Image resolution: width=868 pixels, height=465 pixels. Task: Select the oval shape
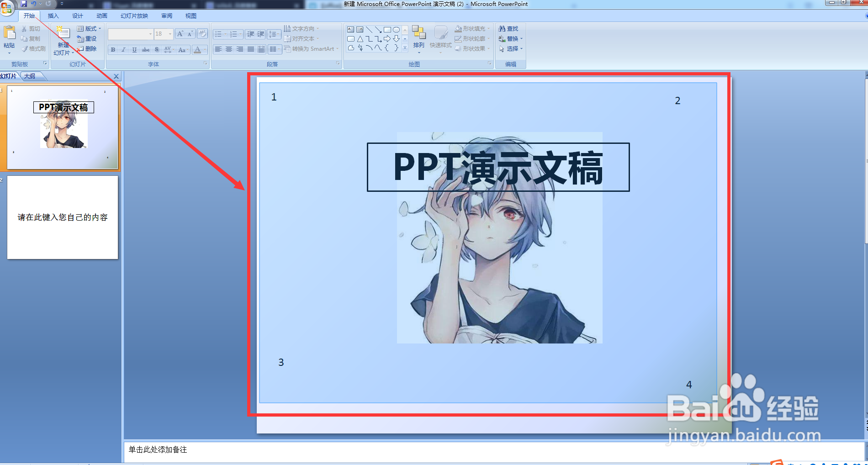coord(396,29)
